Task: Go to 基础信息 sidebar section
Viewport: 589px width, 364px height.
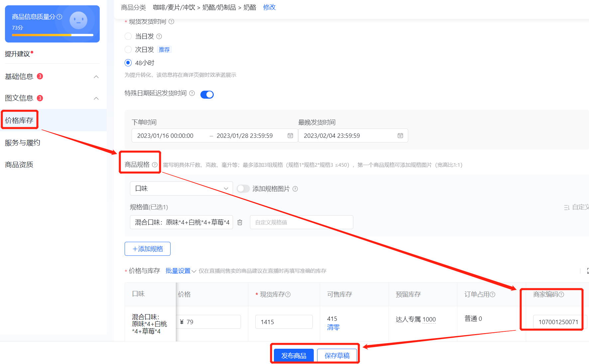Action: (x=19, y=77)
